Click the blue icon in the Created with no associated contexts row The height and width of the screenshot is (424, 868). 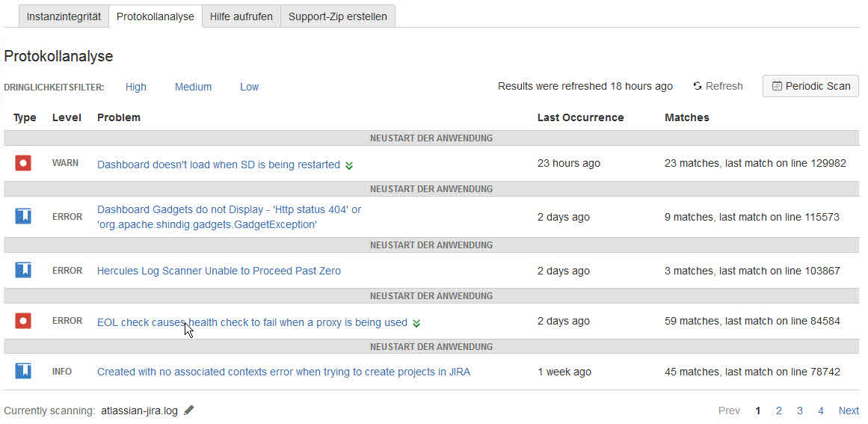tap(22, 371)
